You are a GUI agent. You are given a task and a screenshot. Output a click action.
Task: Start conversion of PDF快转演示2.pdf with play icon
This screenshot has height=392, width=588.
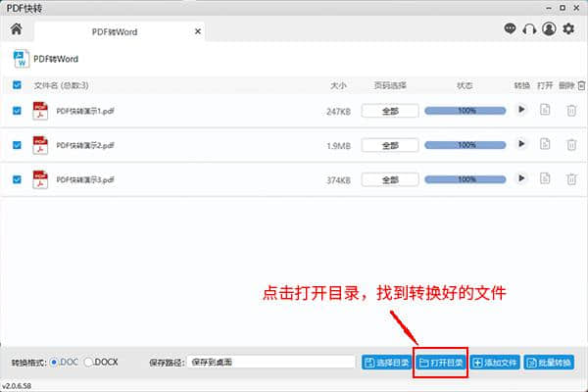(x=521, y=144)
